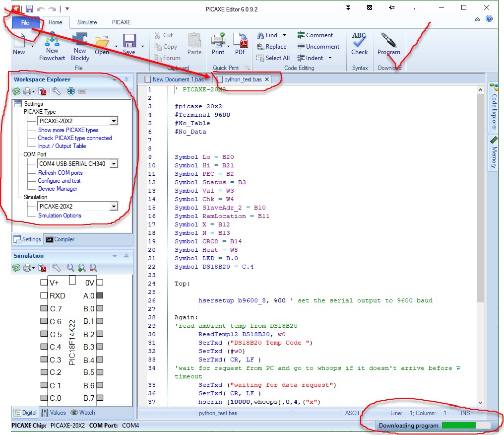Open the COM Port dropdown

tap(114, 163)
